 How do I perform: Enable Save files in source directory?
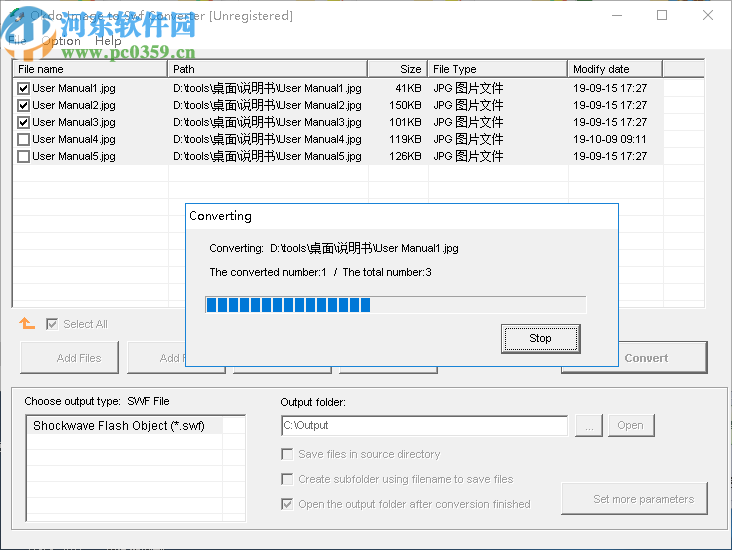click(287, 454)
